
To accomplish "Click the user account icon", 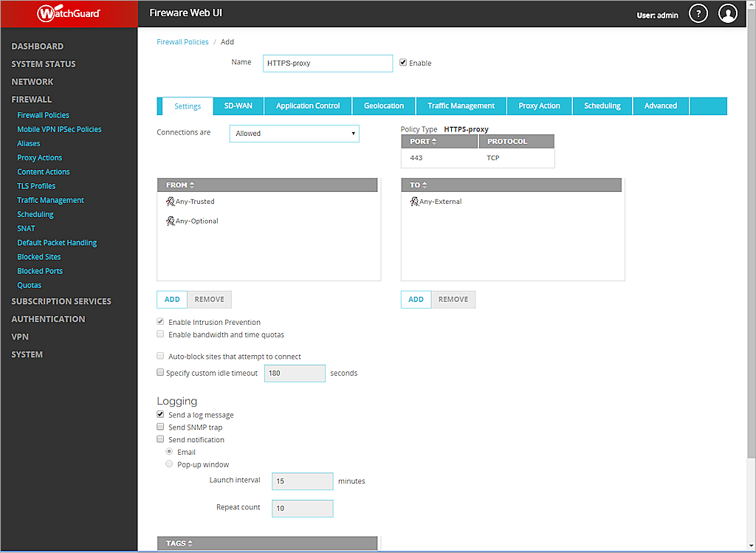I will 727,13.
